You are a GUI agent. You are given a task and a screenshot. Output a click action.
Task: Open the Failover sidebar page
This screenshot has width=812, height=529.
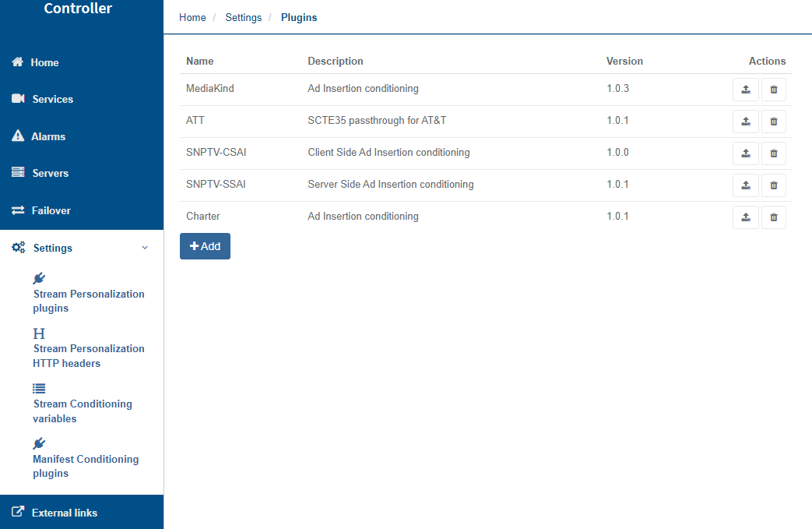click(x=51, y=210)
